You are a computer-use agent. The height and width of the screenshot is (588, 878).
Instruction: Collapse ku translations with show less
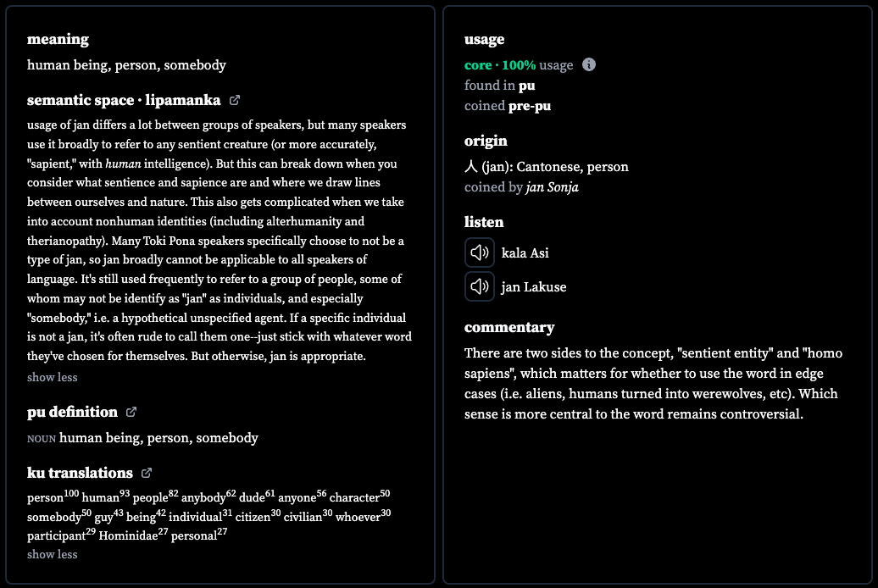click(x=52, y=554)
